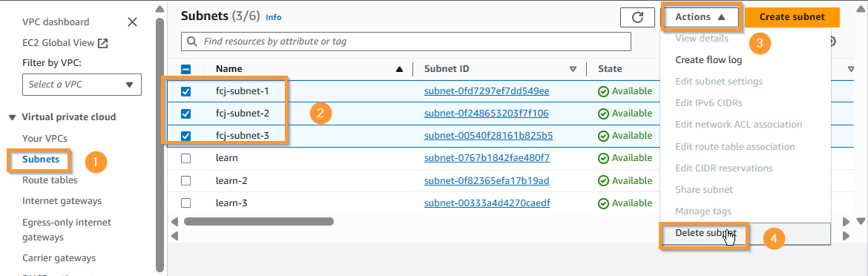This screenshot has height=276, width=868.
Task: Open the Select a VPC dropdown
Action: tap(82, 85)
